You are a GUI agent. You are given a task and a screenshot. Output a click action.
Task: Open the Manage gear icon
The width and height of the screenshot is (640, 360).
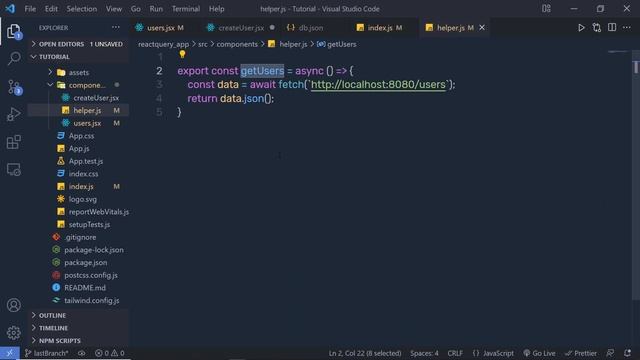(14, 333)
